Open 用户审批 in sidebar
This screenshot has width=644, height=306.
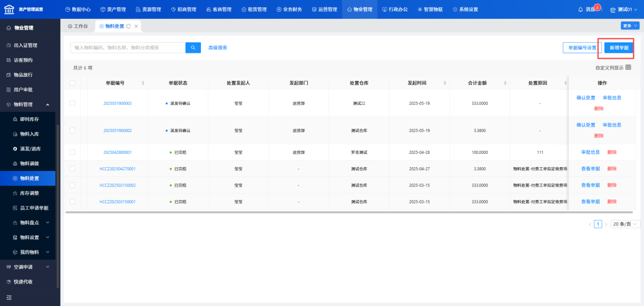[x=23, y=90]
